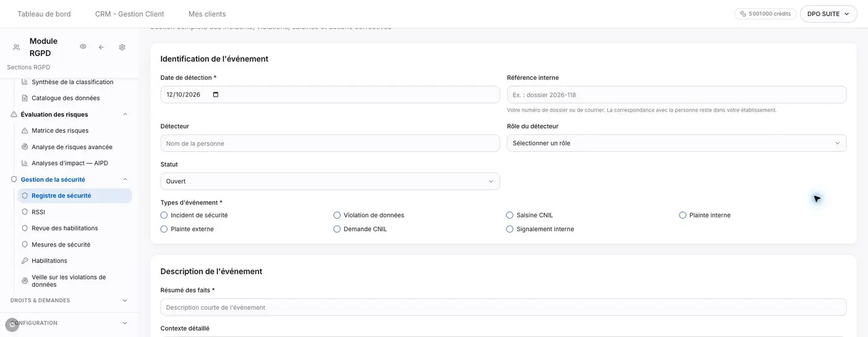
Task: Click the Résumé des faits input
Action: pyautogui.click(x=503, y=307)
